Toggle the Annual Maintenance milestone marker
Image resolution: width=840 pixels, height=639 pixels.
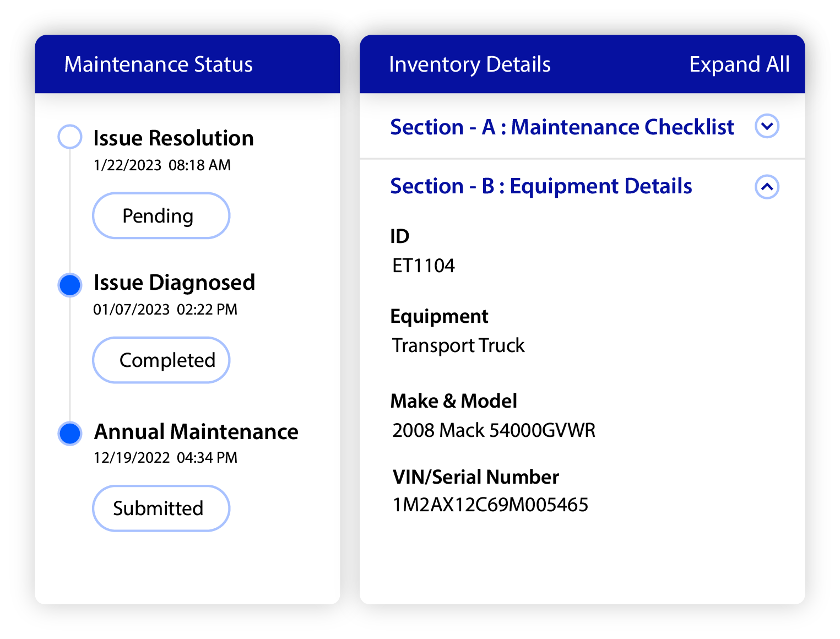click(x=69, y=433)
